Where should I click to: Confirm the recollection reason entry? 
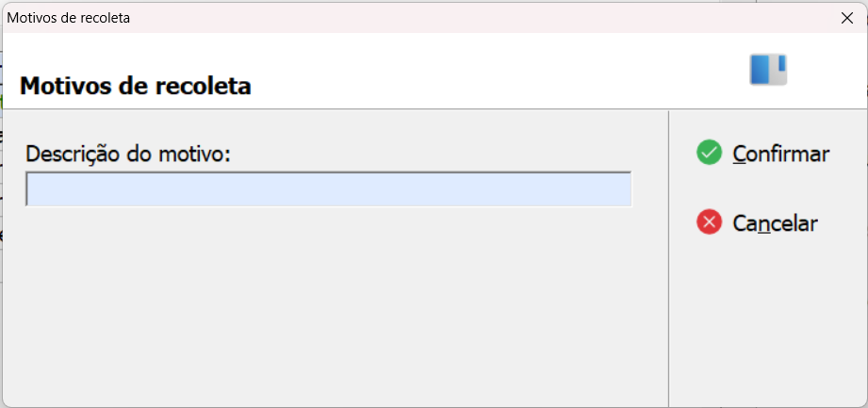click(762, 154)
